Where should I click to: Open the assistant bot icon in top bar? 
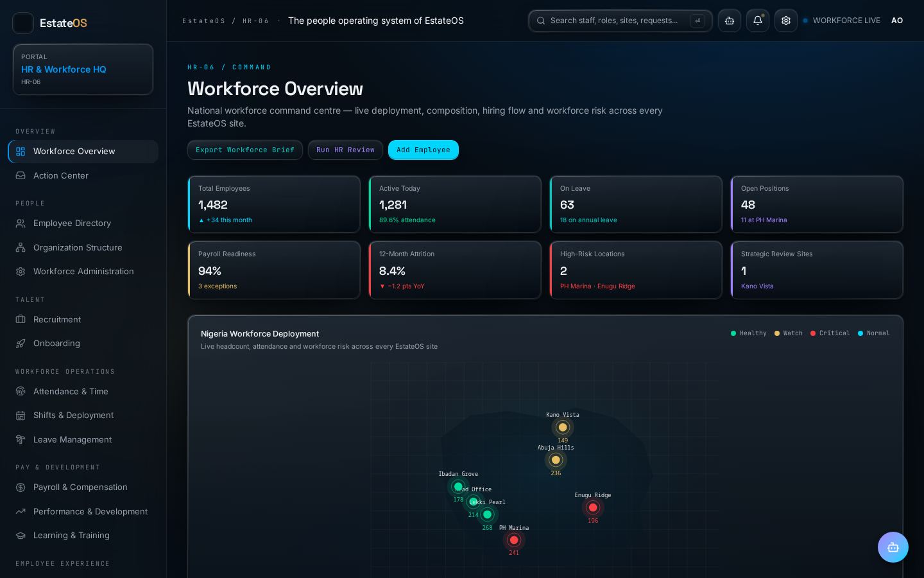coord(730,21)
